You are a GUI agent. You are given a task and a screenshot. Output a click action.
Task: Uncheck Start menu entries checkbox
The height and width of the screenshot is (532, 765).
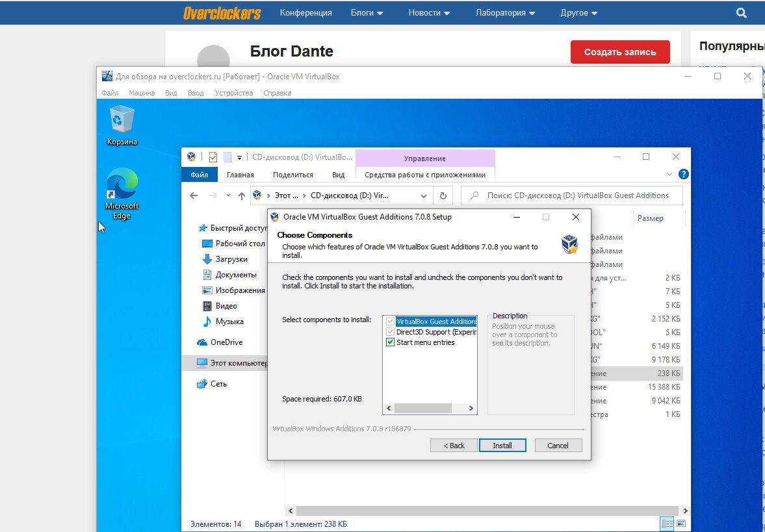390,342
